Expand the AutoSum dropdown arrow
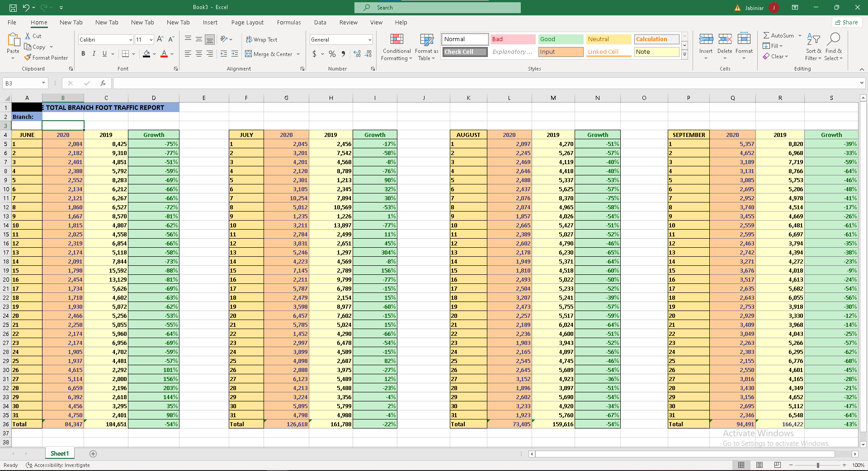This screenshot has width=868, height=471. point(800,35)
